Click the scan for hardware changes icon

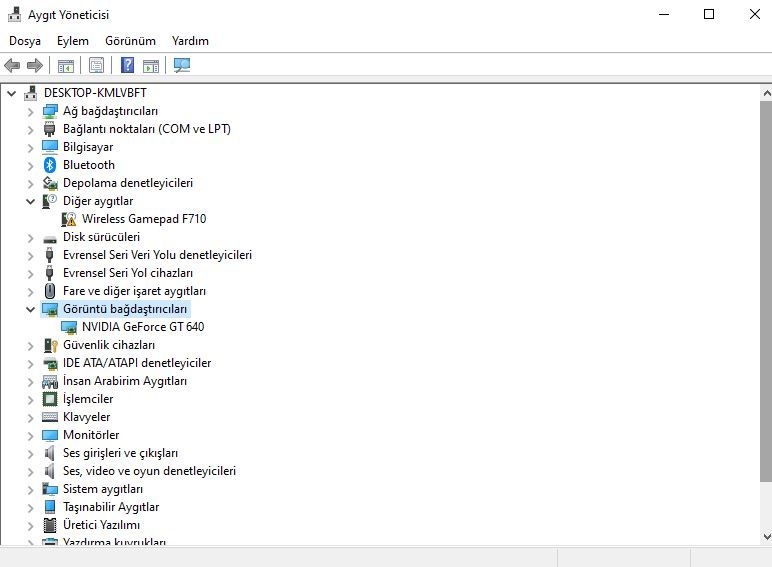(x=182, y=65)
